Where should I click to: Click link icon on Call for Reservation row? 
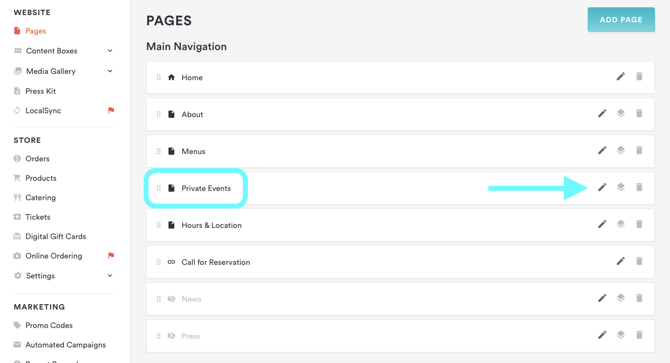click(x=171, y=262)
